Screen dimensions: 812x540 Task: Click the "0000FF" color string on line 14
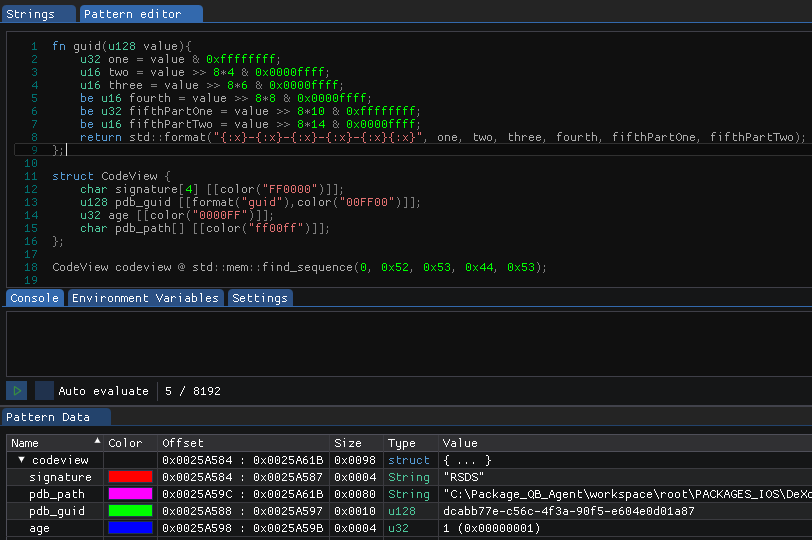(220, 215)
